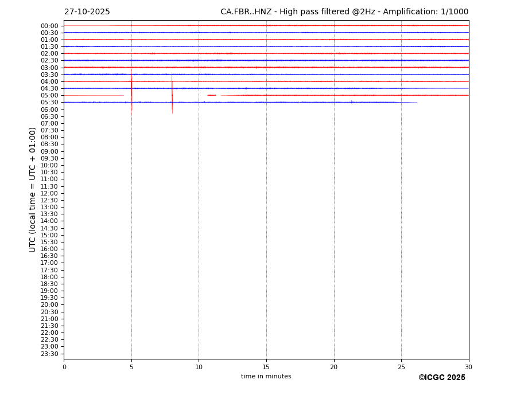
Task: Click the vertical UTC local time axis label
Action: [x=33, y=189]
